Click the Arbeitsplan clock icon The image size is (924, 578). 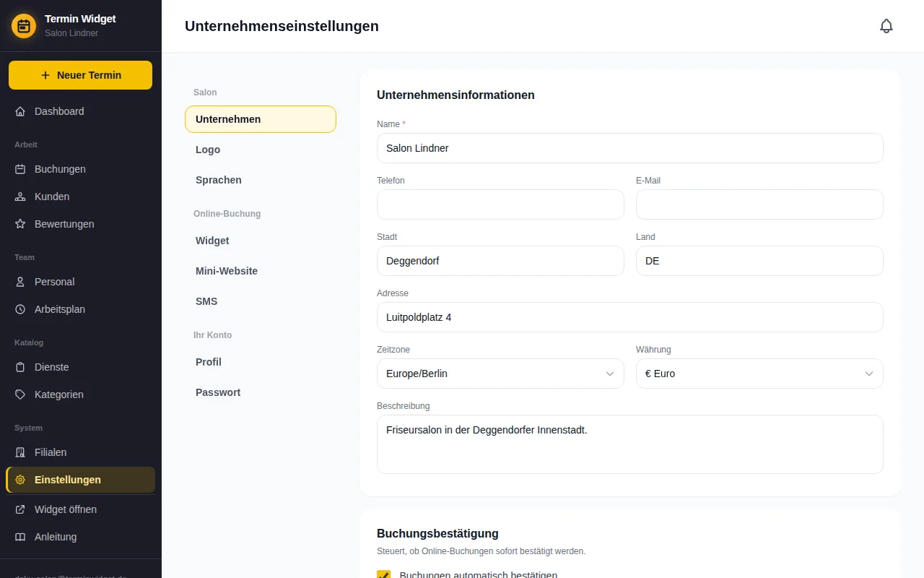(x=20, y=309)
